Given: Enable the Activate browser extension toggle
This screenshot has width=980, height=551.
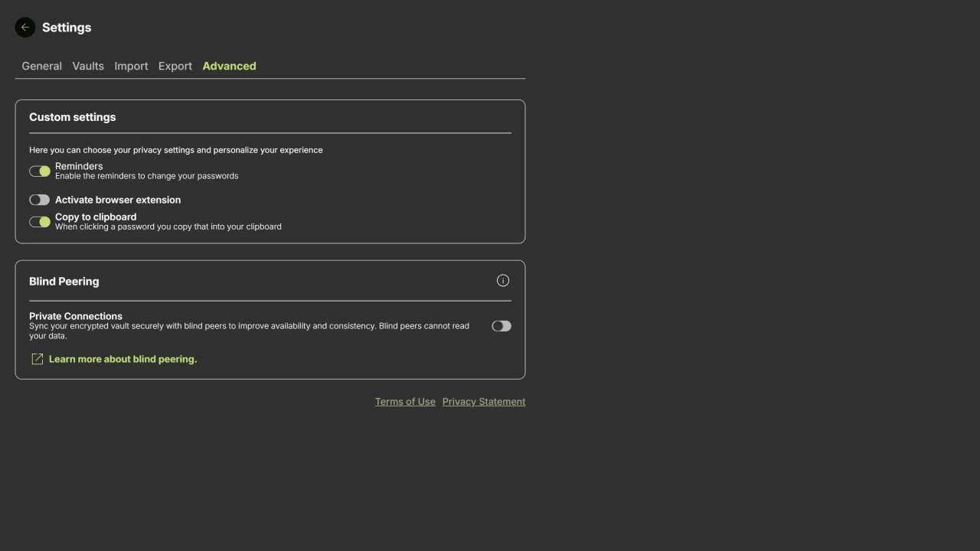Looking at the screenshot, I should [40, 200].
